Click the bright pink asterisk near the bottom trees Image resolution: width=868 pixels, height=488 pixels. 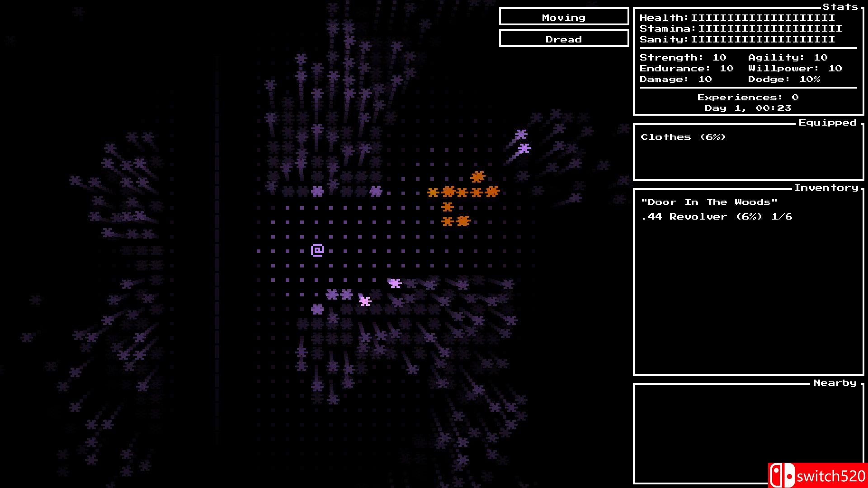tap(365, 301)
